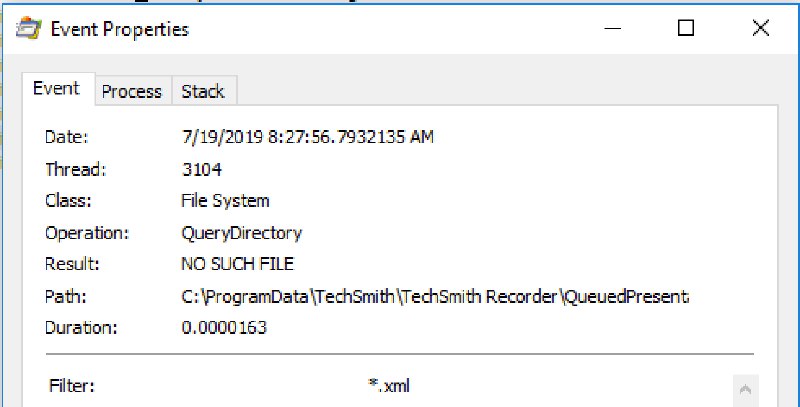Select the Result text NO SUCH FILE
800x407 pixels.
[x=237, y=264]
